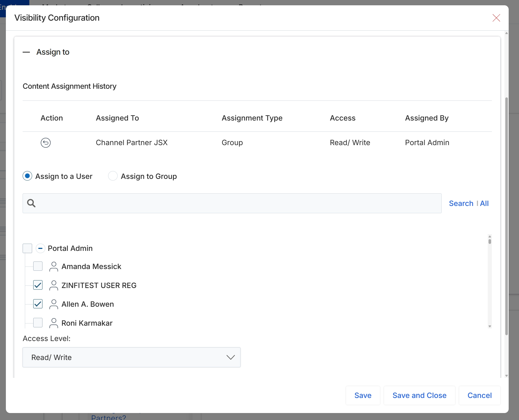Click the revert icon for Channel Partner JSX
The image size is (519, 420).
(x=46, y=143)
